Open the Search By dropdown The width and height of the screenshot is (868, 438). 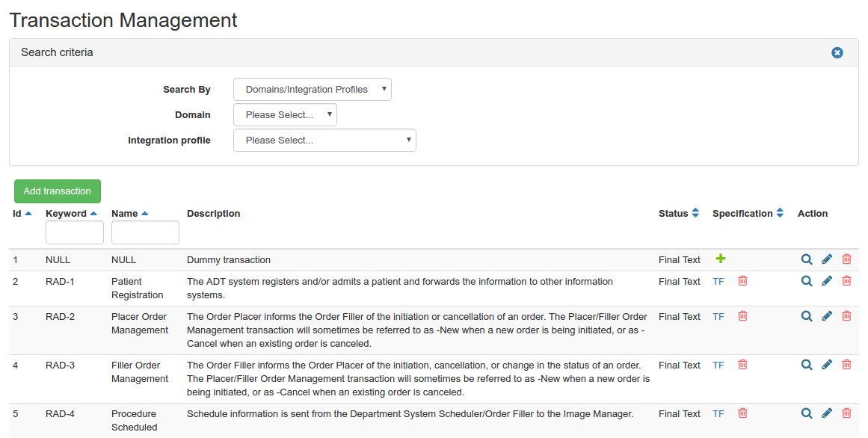[313, 90]
